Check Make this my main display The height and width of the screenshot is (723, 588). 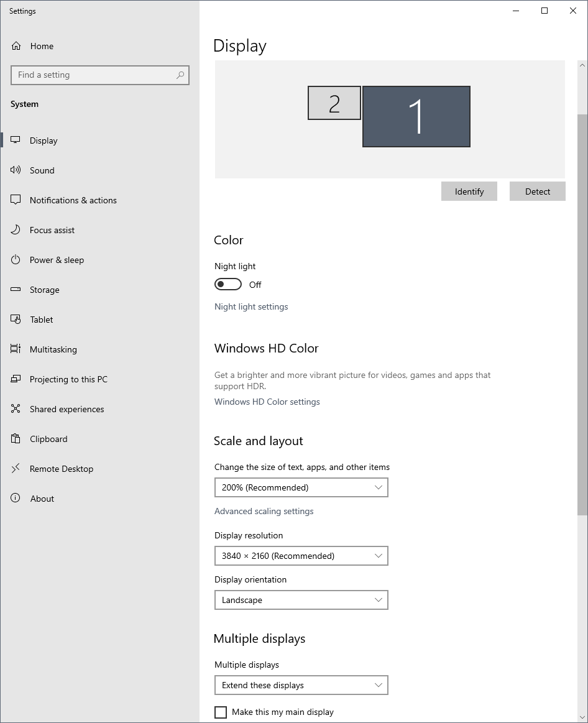[221, 712]
